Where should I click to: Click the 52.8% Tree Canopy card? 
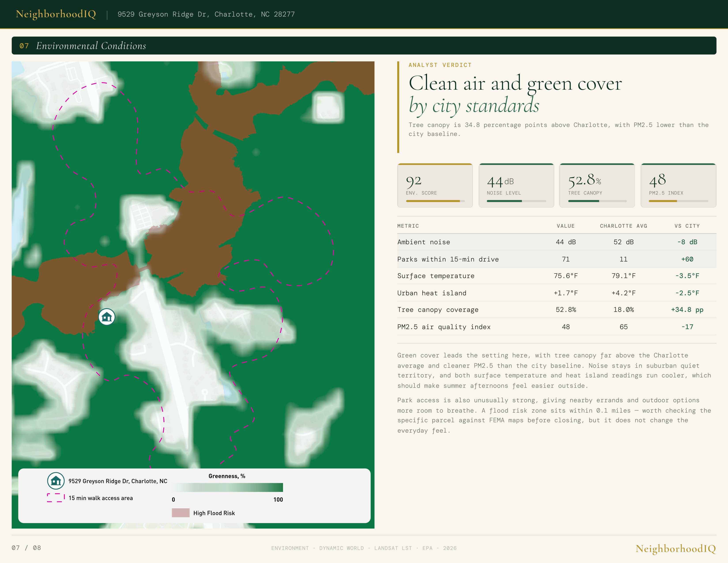click(597, 185)
